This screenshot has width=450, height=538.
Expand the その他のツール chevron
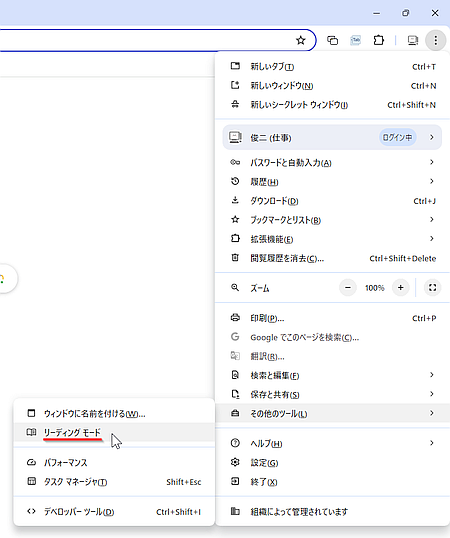pos(432,413)
